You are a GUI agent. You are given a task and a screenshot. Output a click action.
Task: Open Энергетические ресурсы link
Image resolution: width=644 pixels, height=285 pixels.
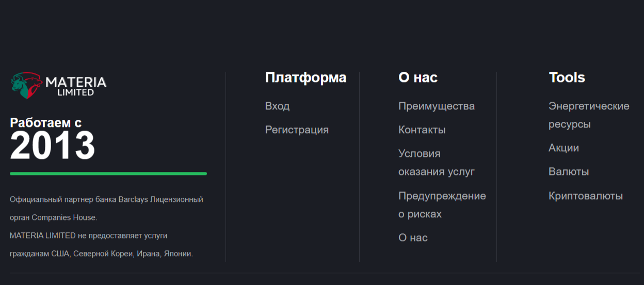click(x=589, y=115)
